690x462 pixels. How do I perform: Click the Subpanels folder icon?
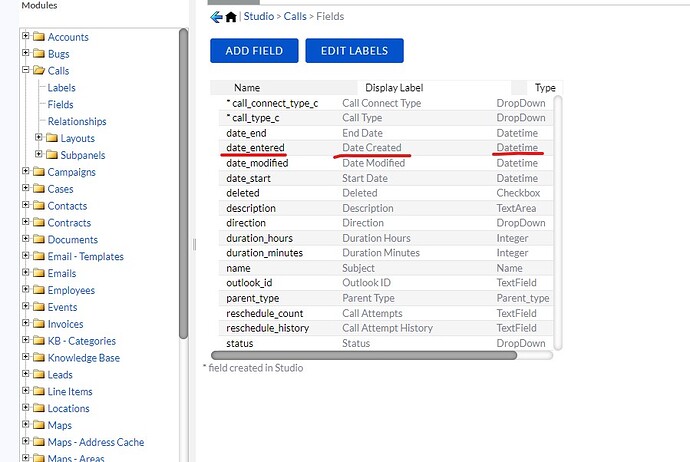52,155
